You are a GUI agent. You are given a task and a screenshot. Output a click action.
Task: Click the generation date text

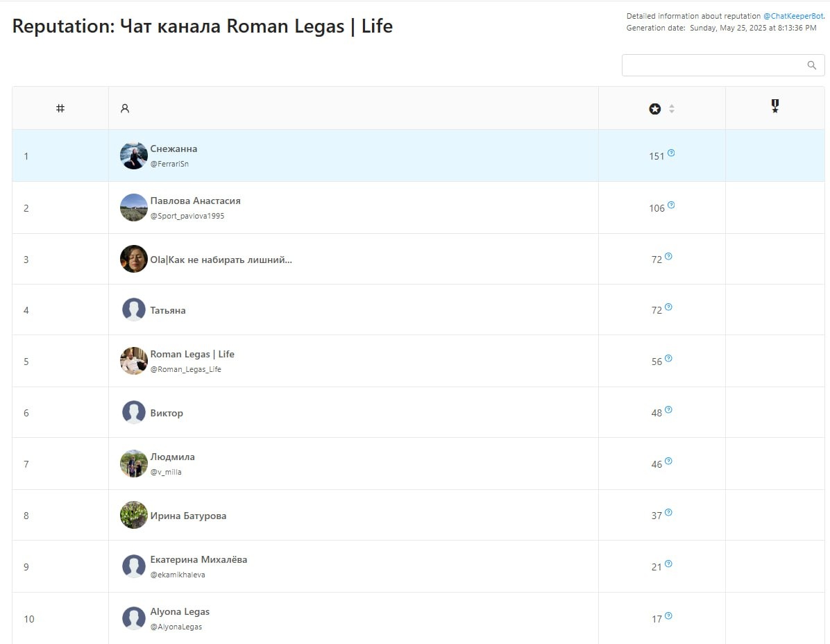tap(721, 28)
